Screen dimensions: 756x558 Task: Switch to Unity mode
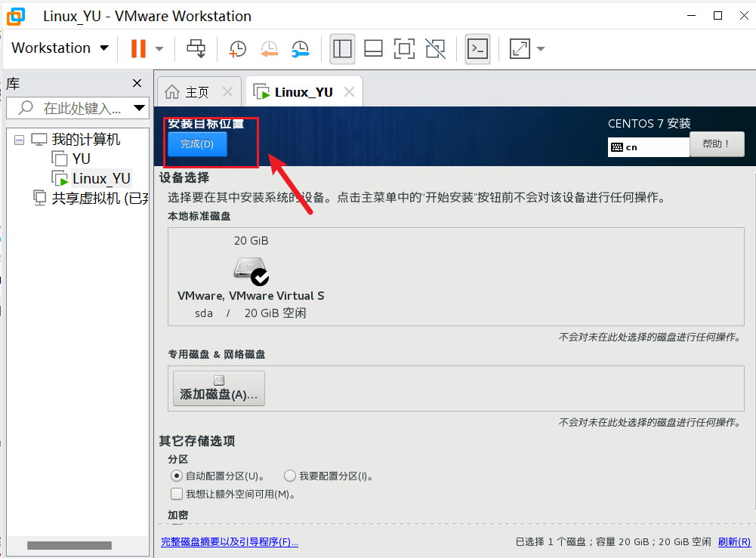(x=435, y=48)
